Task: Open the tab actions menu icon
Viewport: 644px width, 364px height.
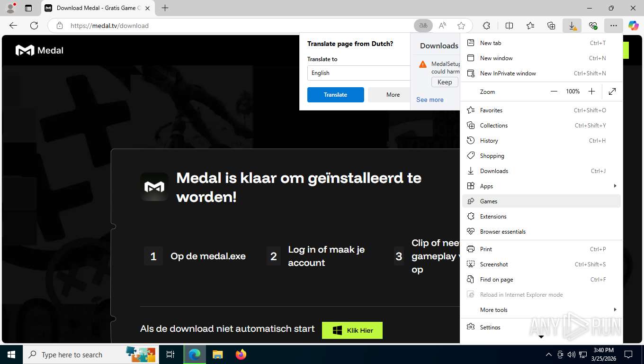Action: [x=28, y=8]
